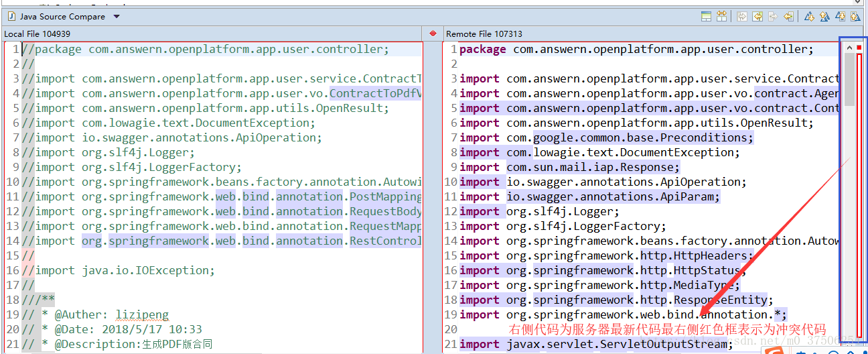The height and width of the screenshot is (354, 868).
Task: Copy all changes from left to right
Action: 742,17
